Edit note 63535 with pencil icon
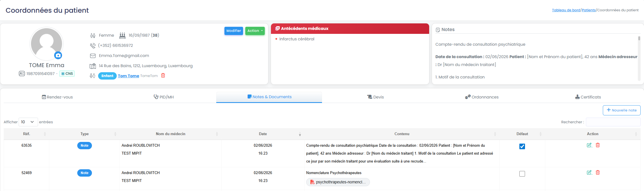 coord(589,145)
